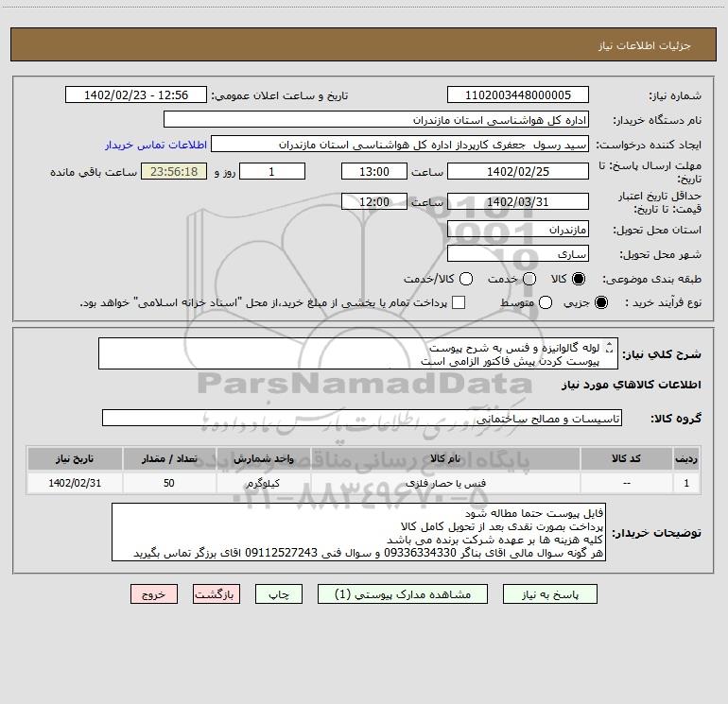Click the price validity time 12:00

tap(374, 202)
